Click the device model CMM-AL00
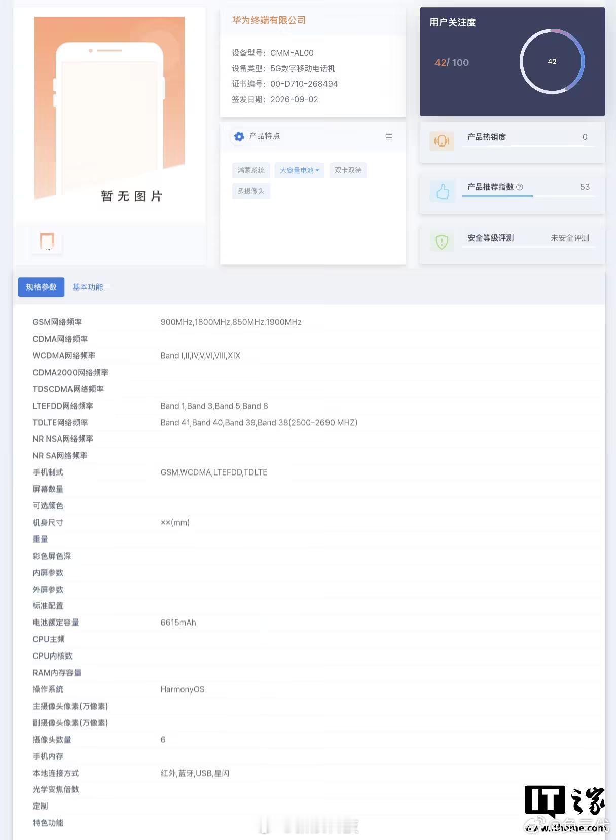Viewport: 616px width, 840px height. click(x=292, y=53)
